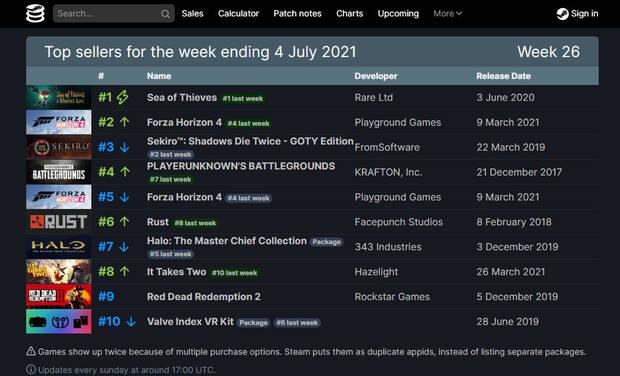620x376 pixels.
Task: Open the Sales menu item
Action: pyautogui.click(x=193, y=13)
